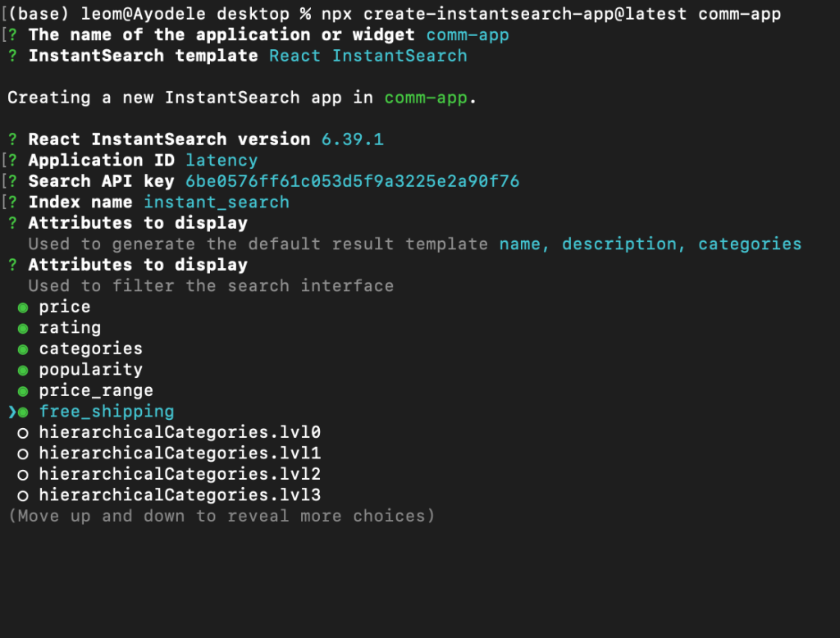
Task: Deselect the highlighted free_shipping option
Action: pyautogui.click(x=107, y=411)
